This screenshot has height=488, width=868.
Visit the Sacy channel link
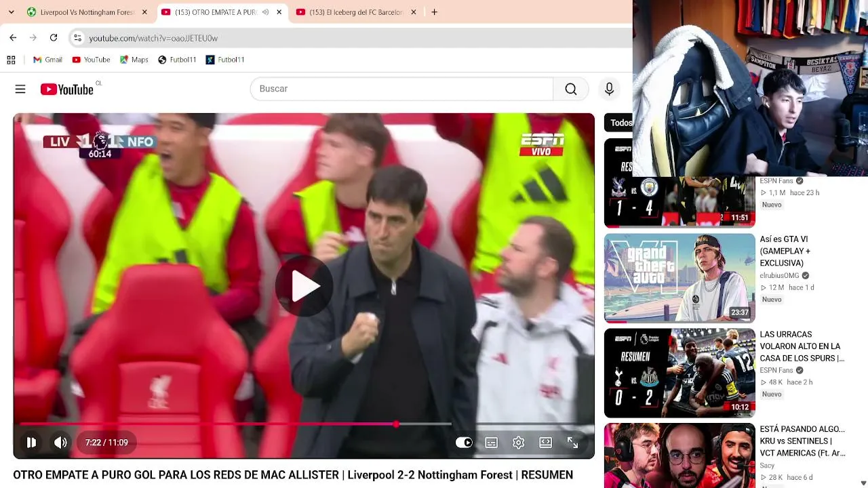767,466
